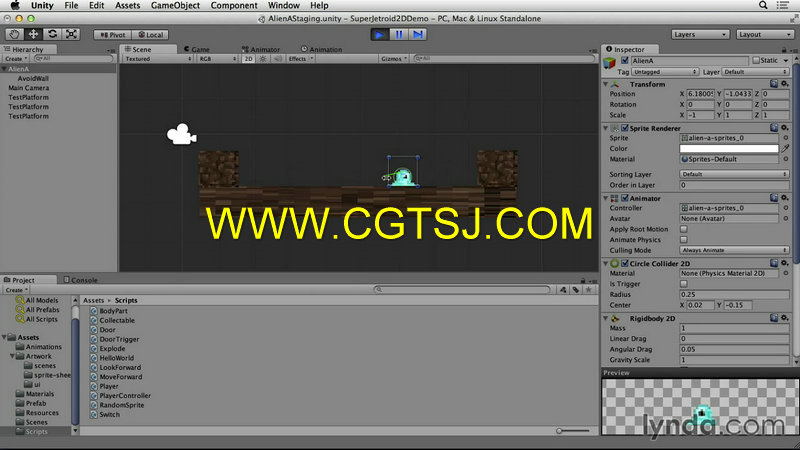This screenshot has width=800, height=450.
Task: Switch to the Animation tab
Action: pos(321,49)
